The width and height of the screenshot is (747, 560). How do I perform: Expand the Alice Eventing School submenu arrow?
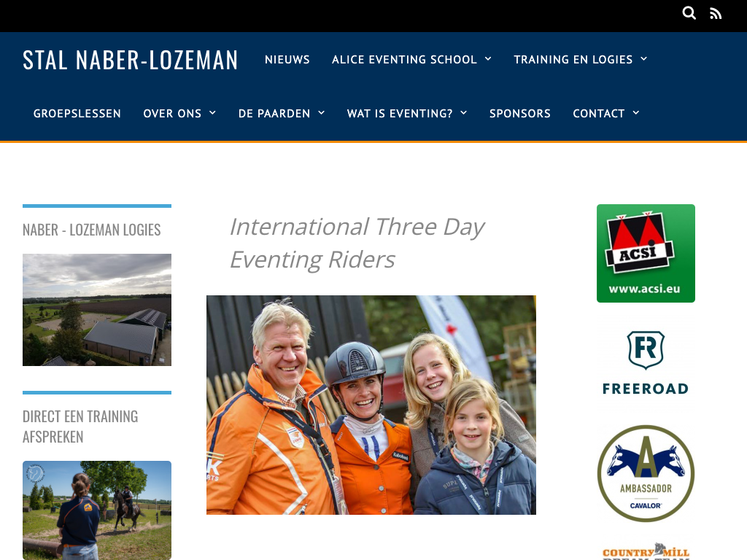(488, 58)
